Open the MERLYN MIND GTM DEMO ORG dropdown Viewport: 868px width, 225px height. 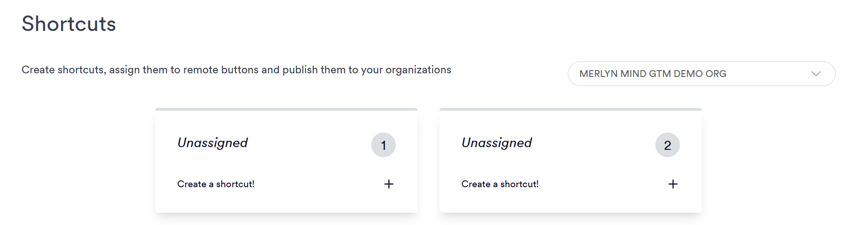click(x=701, y=74)
